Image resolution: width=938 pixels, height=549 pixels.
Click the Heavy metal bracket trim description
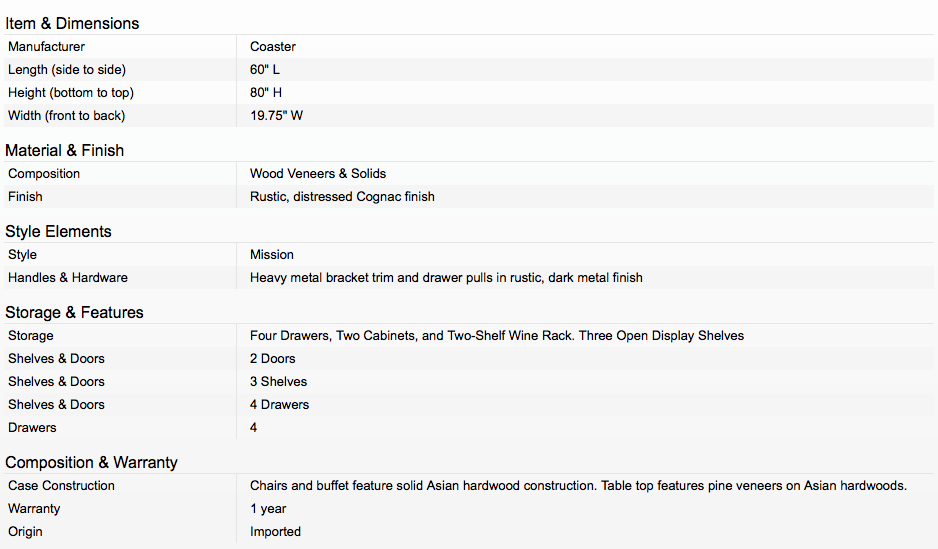pyautogui.click(x=446, y=277)
